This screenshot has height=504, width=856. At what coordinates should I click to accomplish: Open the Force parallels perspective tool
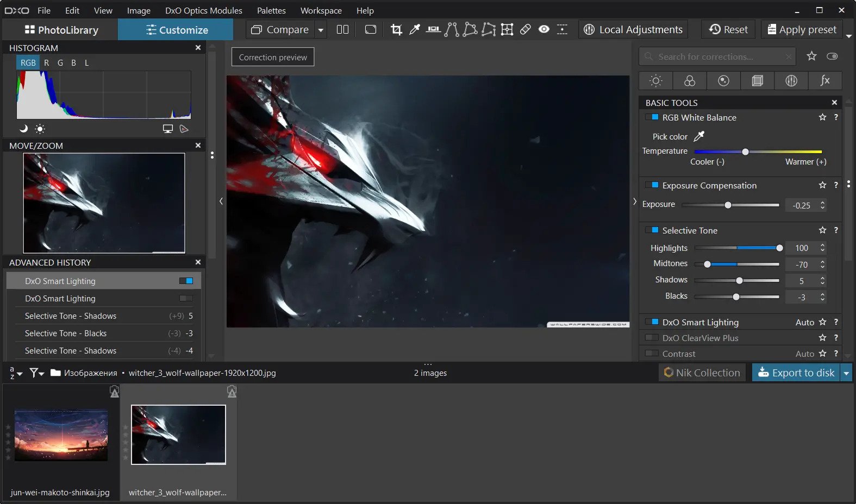click(x=451, y=29)
